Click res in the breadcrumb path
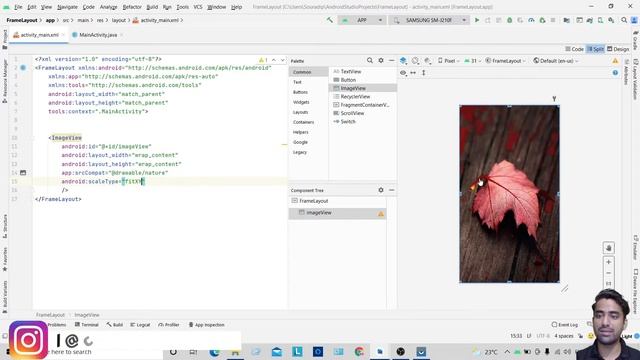 pos(100,20)
